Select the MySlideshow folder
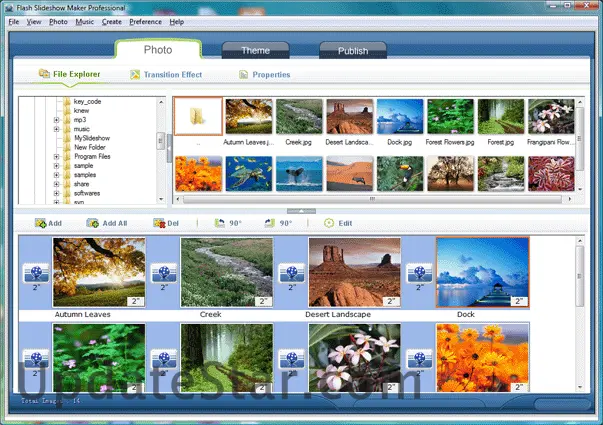This screenshot has width=603, height=425. [x=92, y=138]
